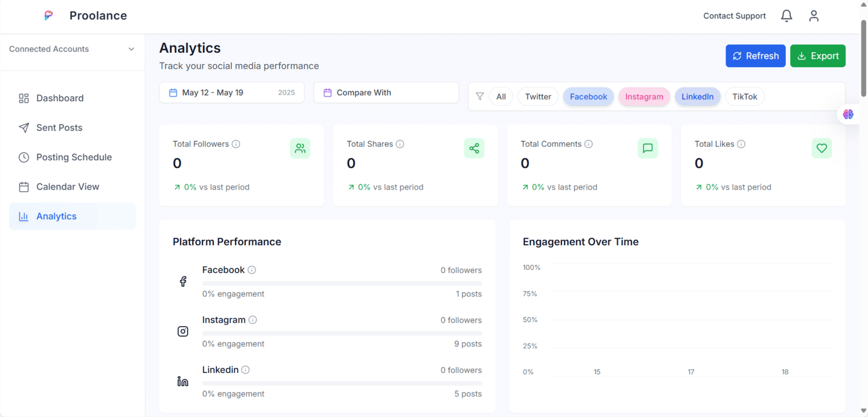
Task: Go to Dashboard in sidebar
Action: (x=60, y=98)
